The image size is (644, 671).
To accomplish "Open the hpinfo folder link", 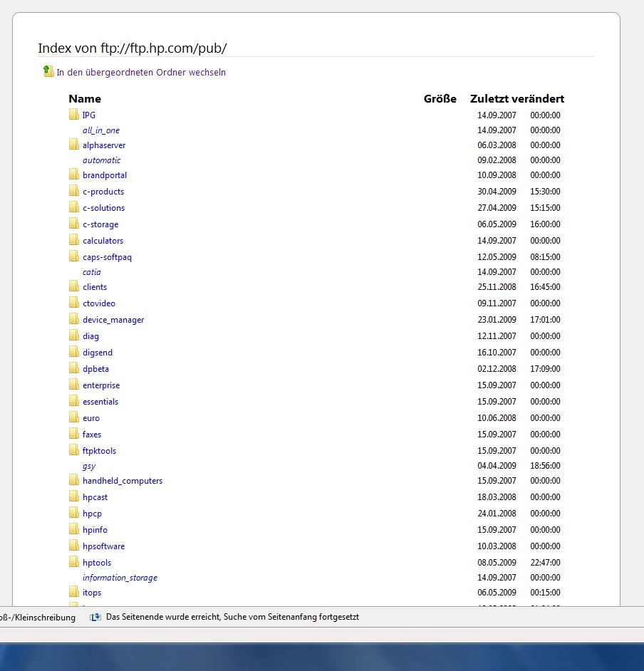I will (x=95, y=530).
